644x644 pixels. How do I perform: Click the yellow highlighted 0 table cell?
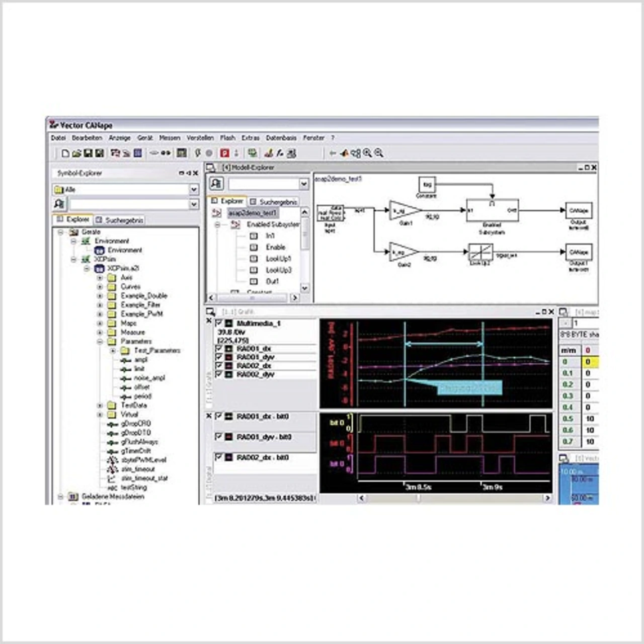590,362
